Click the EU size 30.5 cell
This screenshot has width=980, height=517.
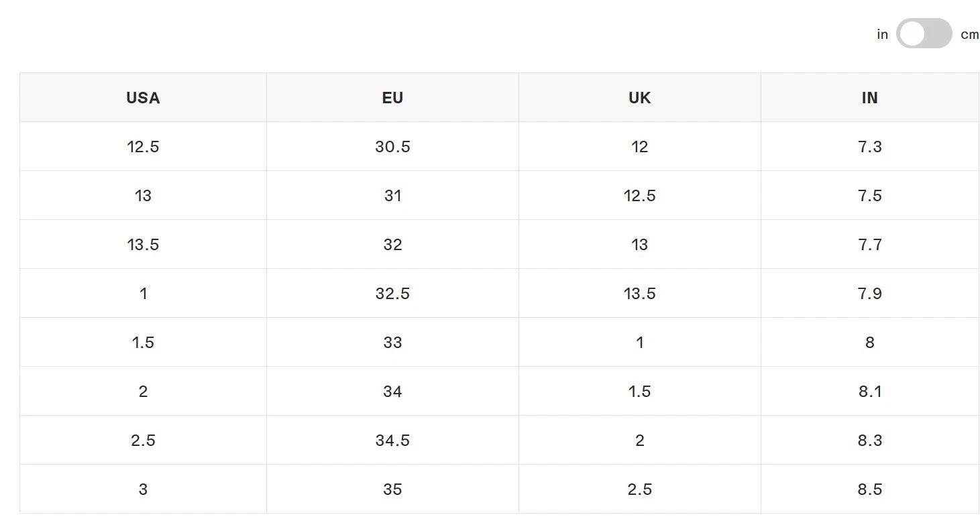click(x=392, y=146)
